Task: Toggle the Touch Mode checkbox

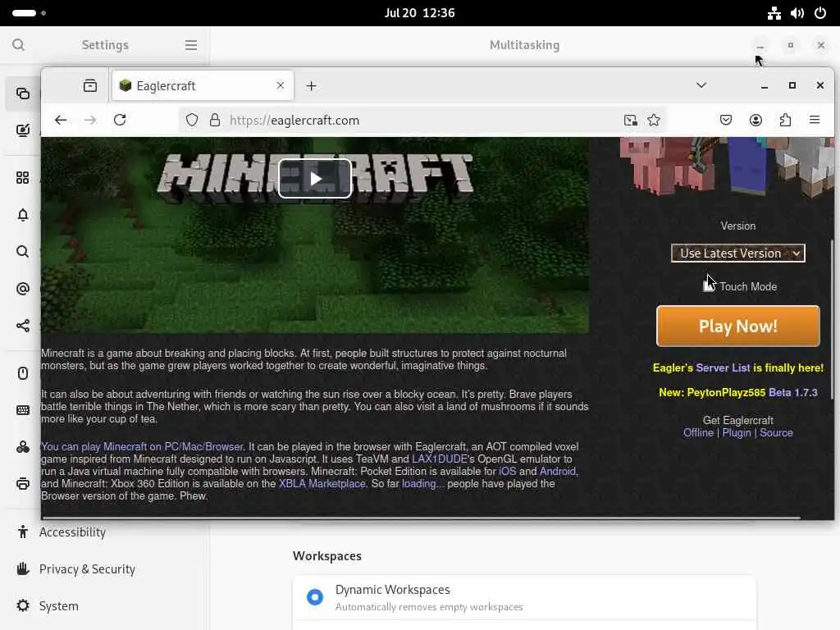Action: tap(709, 286)
